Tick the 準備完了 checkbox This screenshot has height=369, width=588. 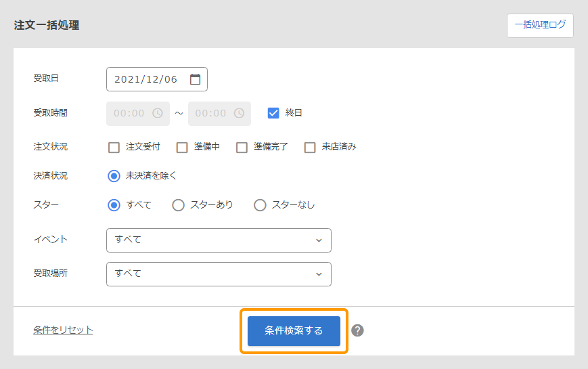242,147
